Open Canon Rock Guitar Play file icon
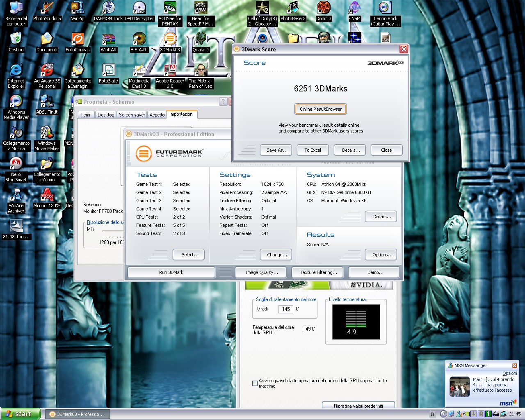 pyautogui.click(x=385, y=14)
